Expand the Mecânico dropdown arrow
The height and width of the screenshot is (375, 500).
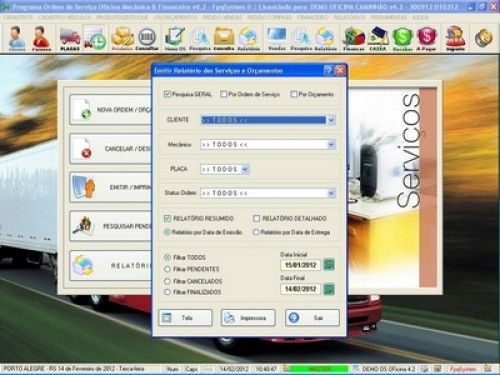(331, 144)
